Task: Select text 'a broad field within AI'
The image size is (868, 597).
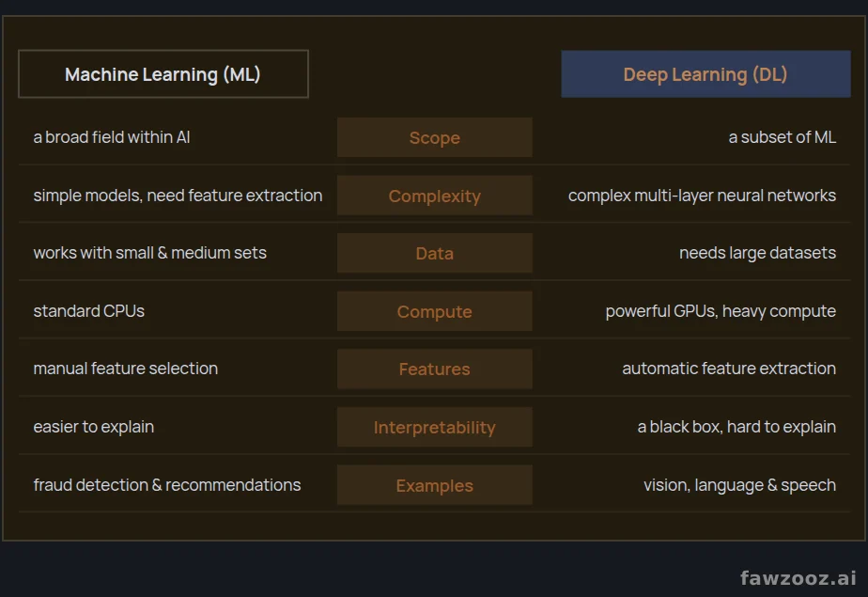Action: pyautogui.click(x=111, y=136)
